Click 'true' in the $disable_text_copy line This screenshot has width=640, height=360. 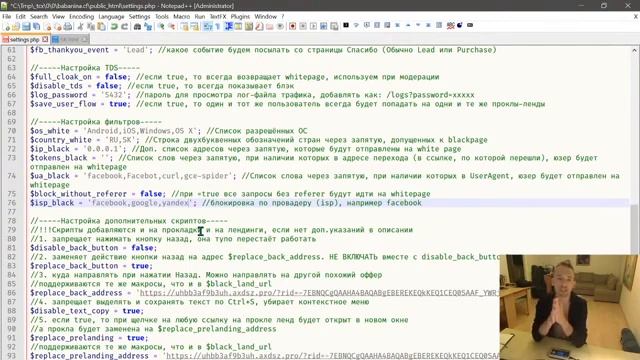[x=131, y=311]
